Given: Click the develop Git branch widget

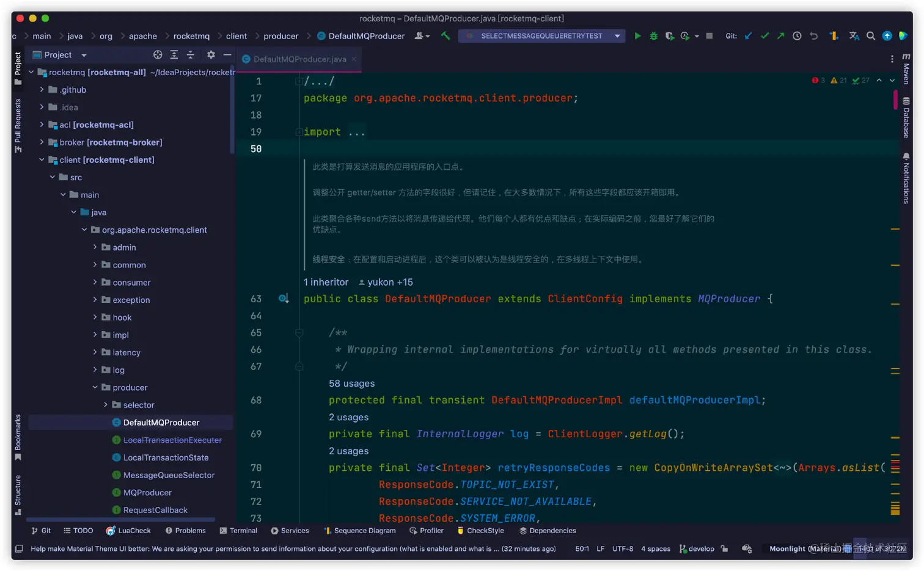Looking at the screenshot, I should [697, 548].
